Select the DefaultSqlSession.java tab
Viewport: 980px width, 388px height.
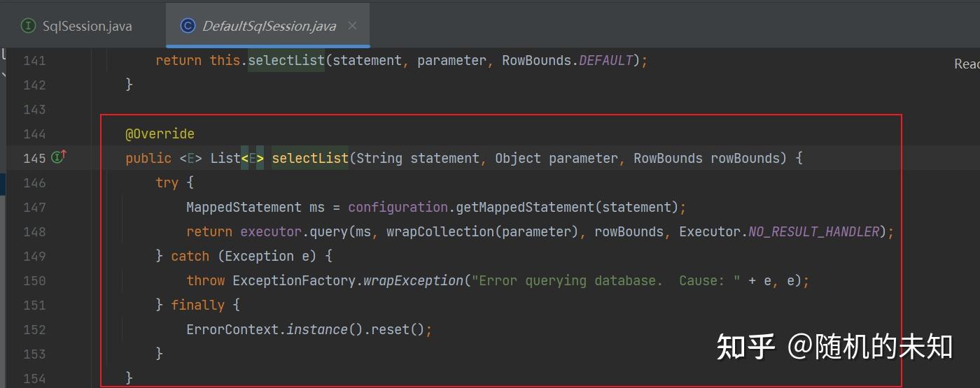tap(269, 26)
